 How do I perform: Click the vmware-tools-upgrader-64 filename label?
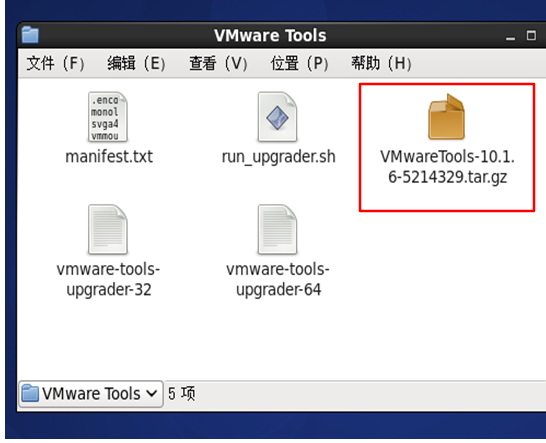pyautogui.click(x=278, y=279)
